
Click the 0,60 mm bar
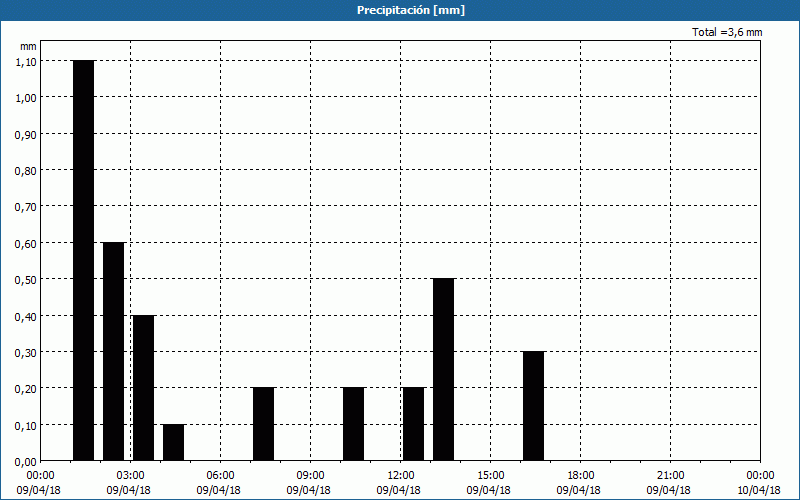pos(114,352)
